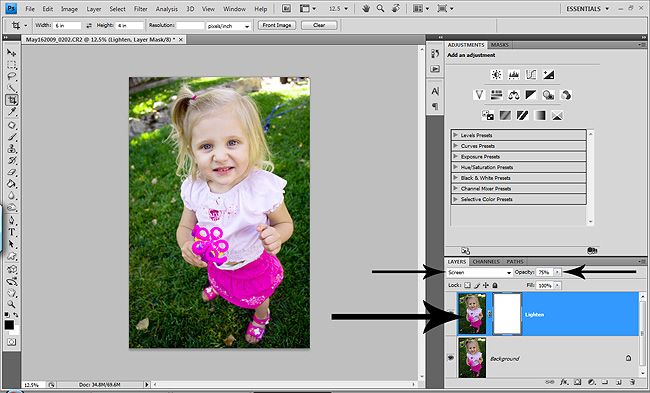Select the Lasso tool
650x393 pixels.
coord(11,76)
